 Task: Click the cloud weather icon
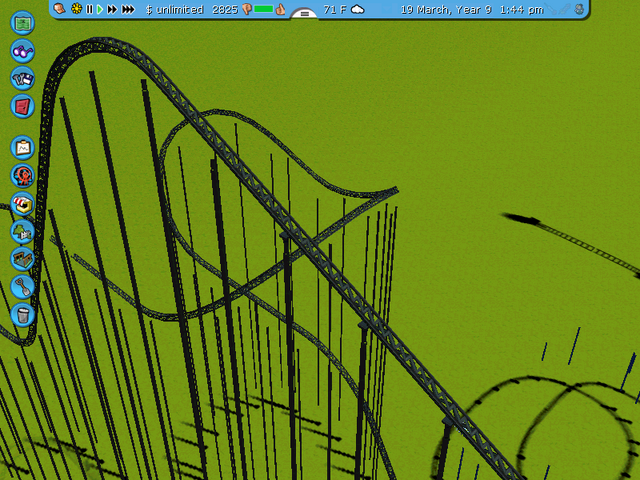click(358, 9)
